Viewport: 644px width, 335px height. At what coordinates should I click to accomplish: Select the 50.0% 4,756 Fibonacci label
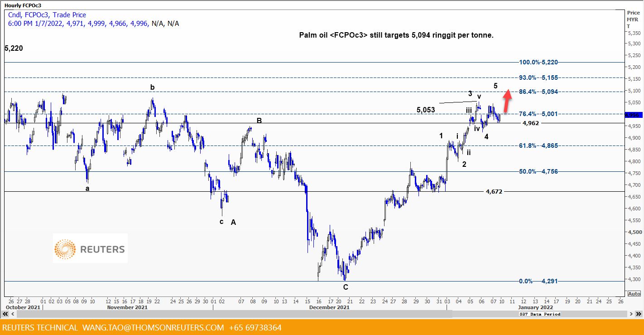[538, 171]
